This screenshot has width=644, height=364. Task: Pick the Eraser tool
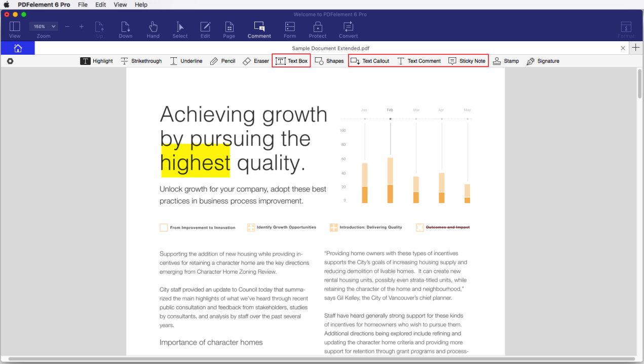coord(255,61)
